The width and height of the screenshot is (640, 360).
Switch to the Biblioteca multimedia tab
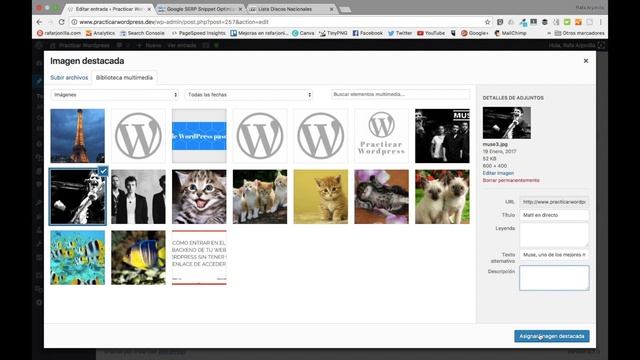click(124, 78)
